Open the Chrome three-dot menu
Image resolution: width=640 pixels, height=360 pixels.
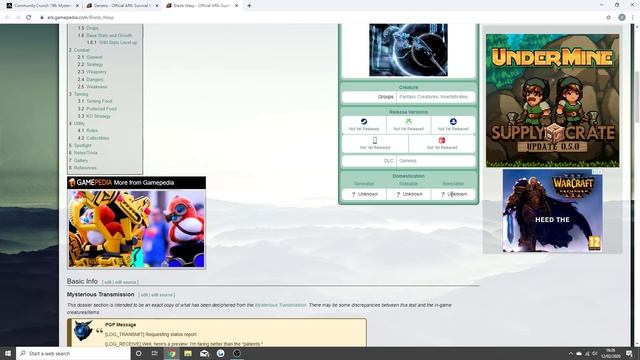click(x=633, y=18)
